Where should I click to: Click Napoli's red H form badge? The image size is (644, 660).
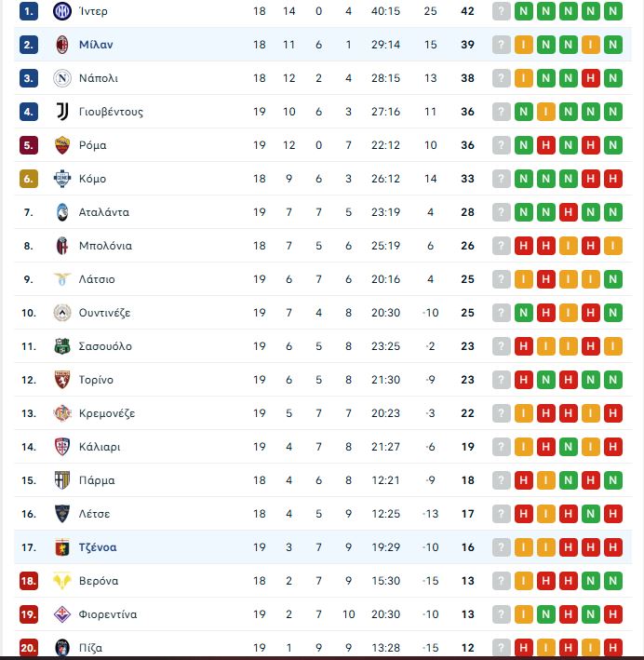coord(590,78)
